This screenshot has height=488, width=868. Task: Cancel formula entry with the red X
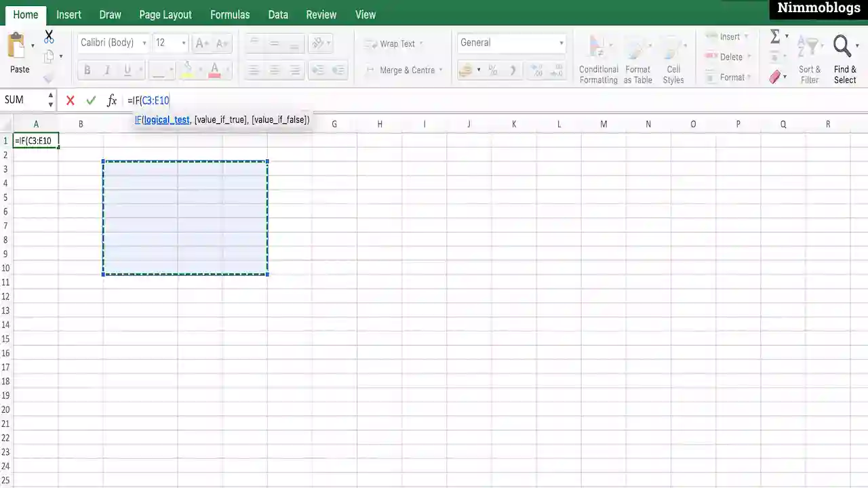(x=70, y=100)
